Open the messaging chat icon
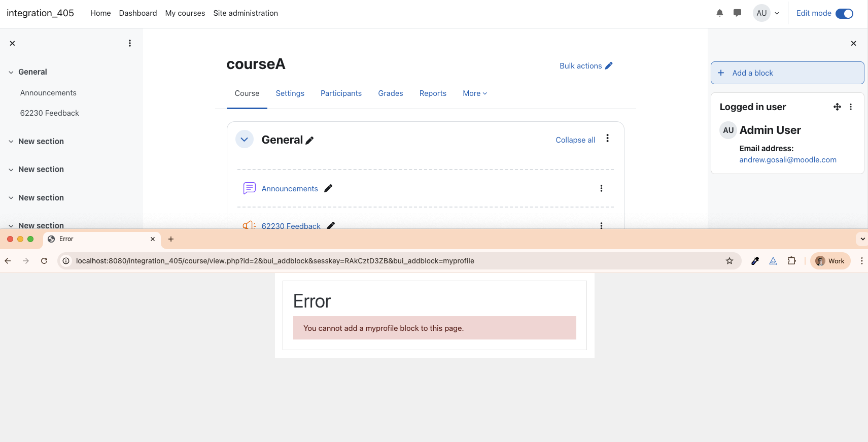 pyautogui.click(x=738, y=13)
